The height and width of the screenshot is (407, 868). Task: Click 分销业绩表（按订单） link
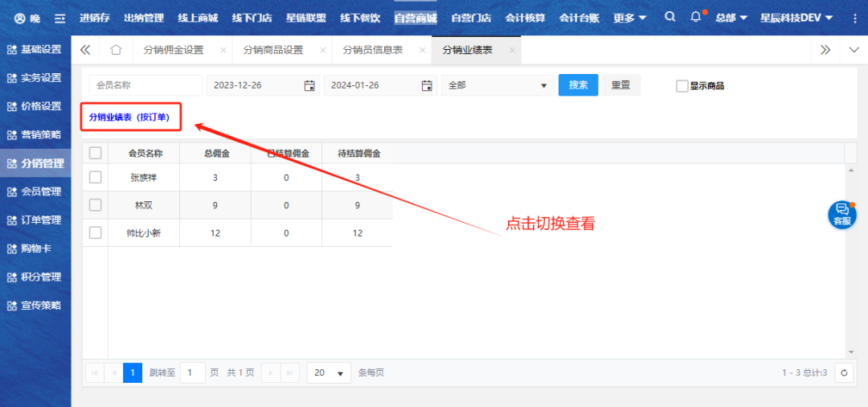(129, 117)
